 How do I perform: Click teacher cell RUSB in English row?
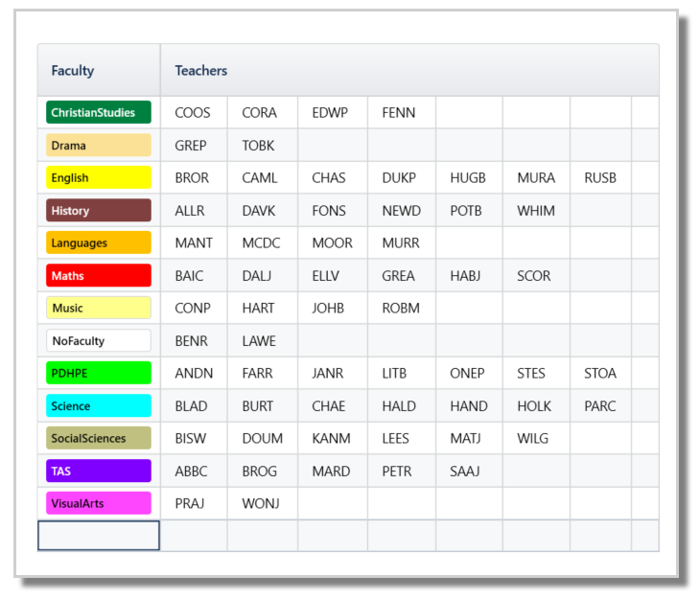coord(600,177)
